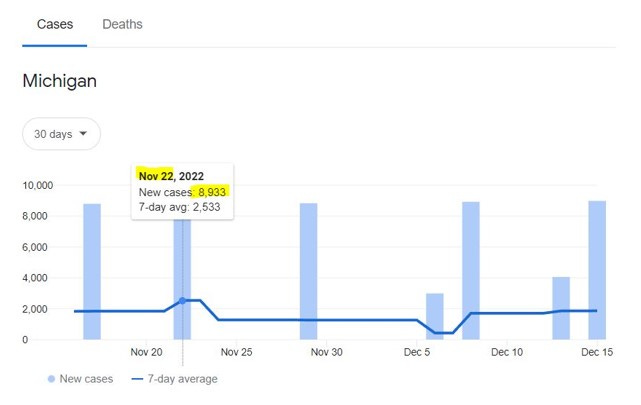The image size is (641, 405).
Task: Click the 'Michigan' heading
Action: tap(60, 81)
